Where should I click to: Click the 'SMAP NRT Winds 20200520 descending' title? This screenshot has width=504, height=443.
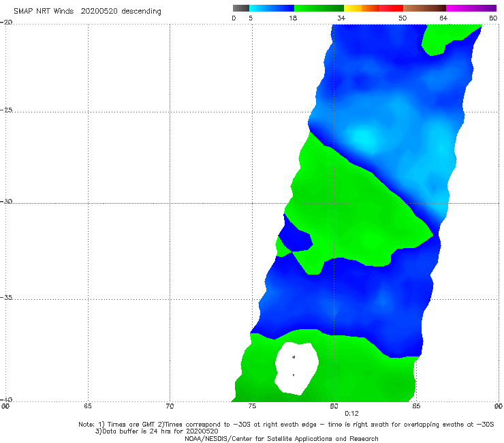click(87, 11)
